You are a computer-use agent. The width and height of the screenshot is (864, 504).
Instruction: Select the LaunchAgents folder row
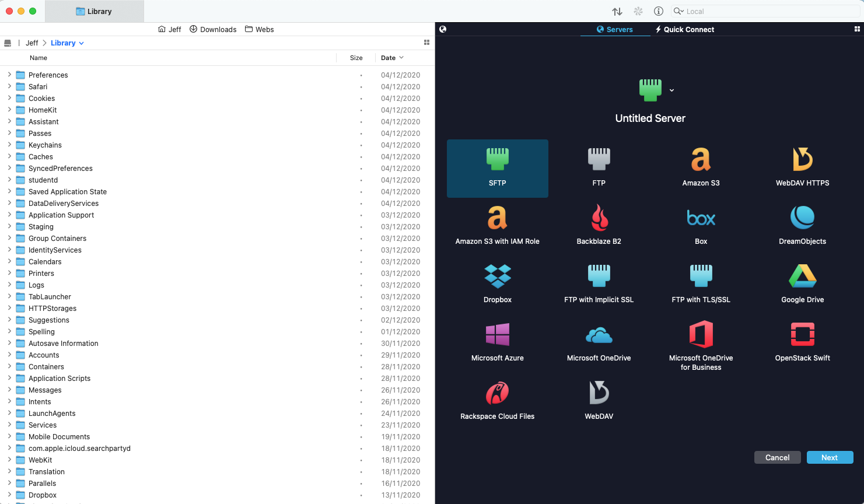tap(217, 413)
